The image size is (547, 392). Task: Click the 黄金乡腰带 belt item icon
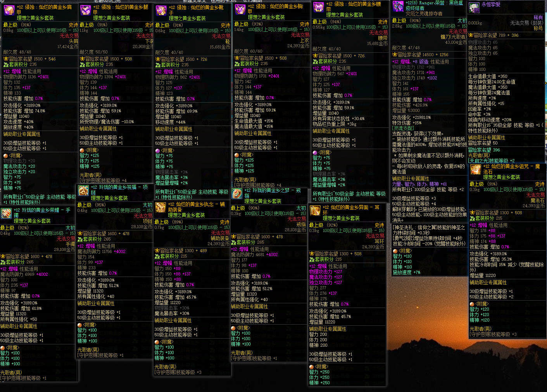point(319,7)
